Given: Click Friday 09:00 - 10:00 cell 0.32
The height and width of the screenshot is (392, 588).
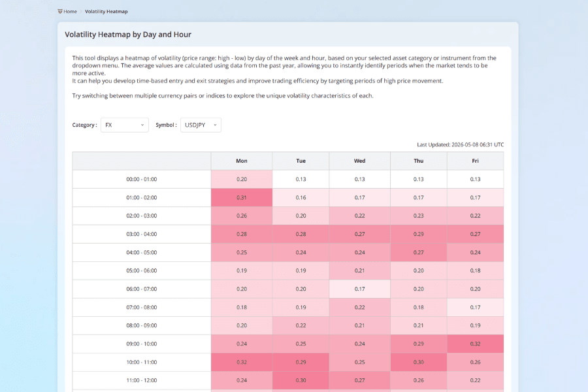Looking at the screenshot, I should point(475,344).
